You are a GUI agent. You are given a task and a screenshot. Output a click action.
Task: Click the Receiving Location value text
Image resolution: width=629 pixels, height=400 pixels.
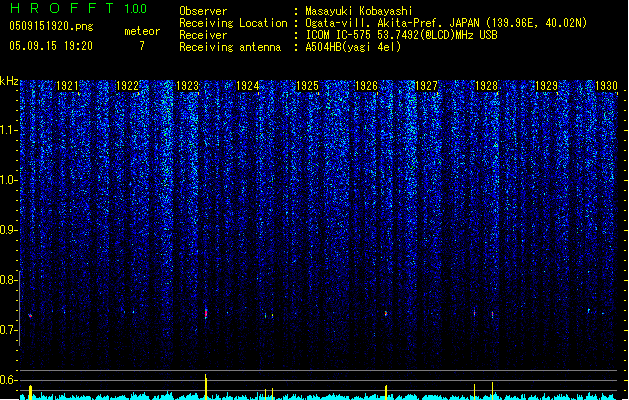(x=446, y=23)
